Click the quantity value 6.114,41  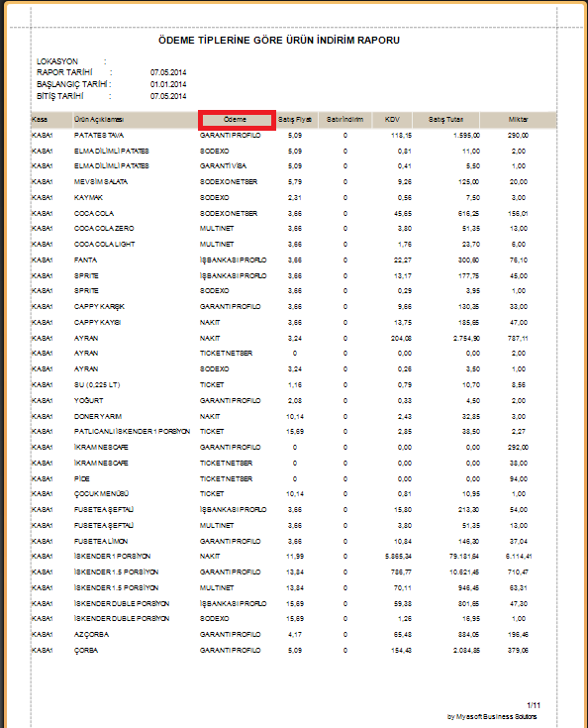coord(519,556)
